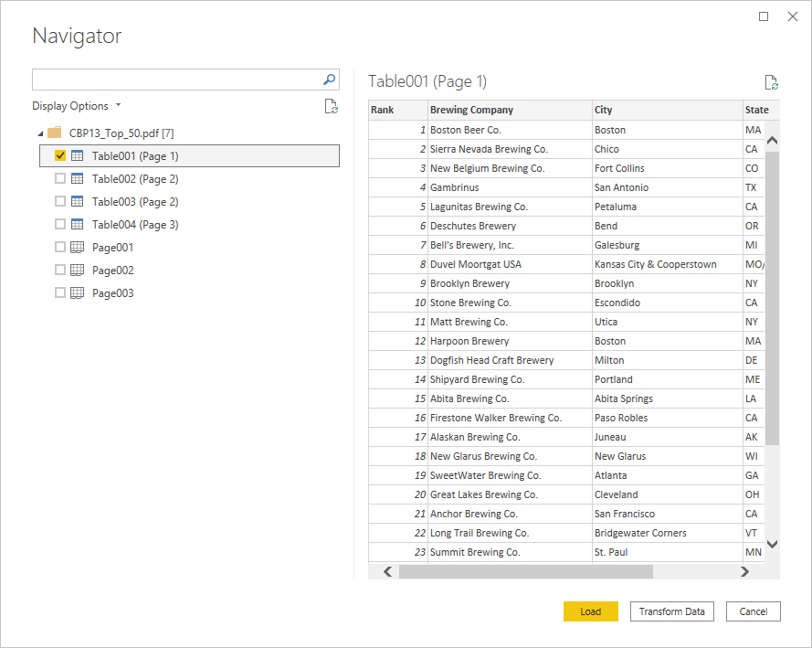Check the Page003 checkbox

coord(60,292)
